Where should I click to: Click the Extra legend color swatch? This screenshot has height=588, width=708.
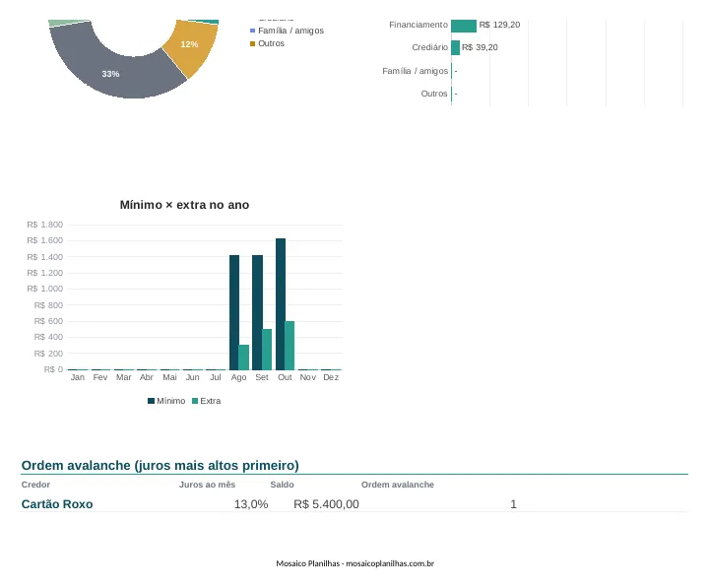pyautogui.click(x=195, y=401)
